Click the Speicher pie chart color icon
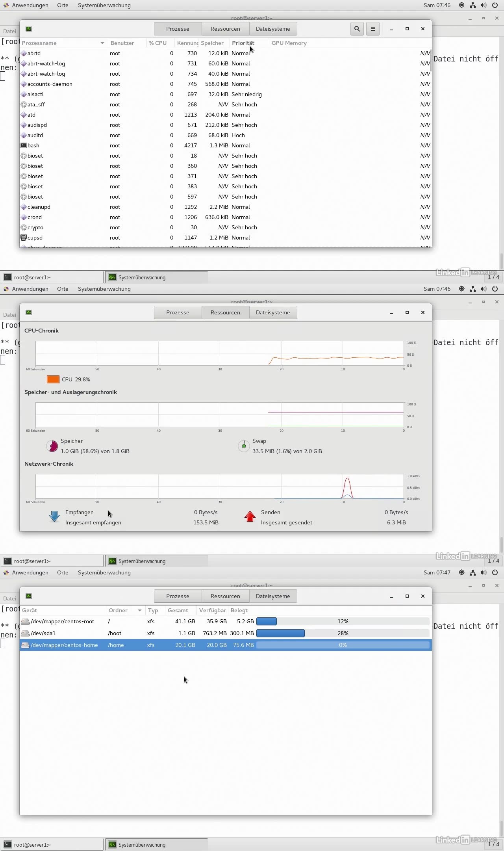 coord(52,446)
